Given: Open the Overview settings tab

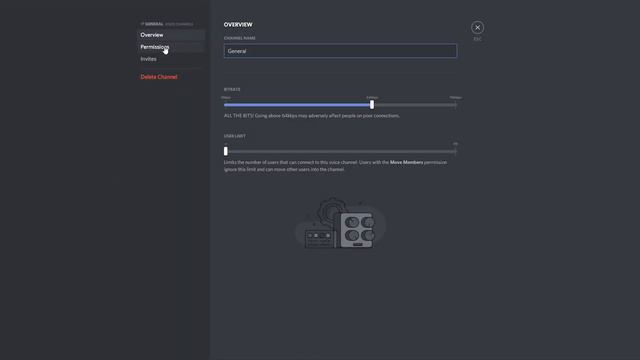Looking at the screenshot, I should tap(171, 35).
